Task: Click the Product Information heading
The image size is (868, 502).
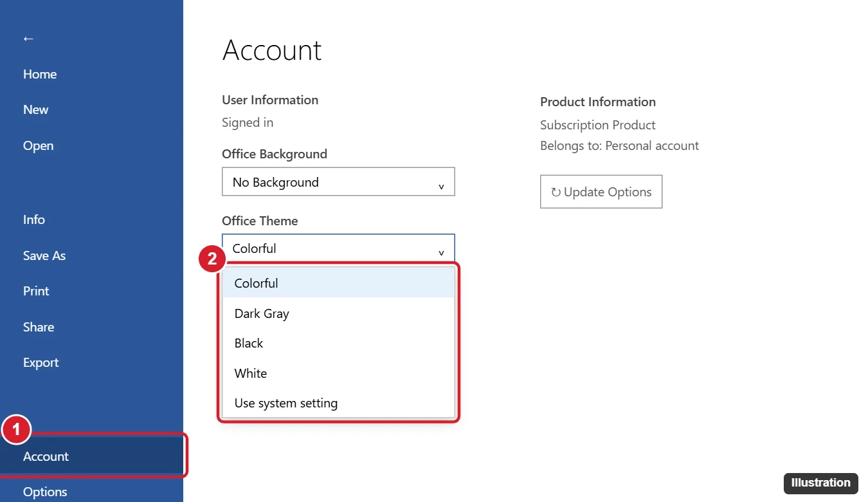Action: pos(598,102)
